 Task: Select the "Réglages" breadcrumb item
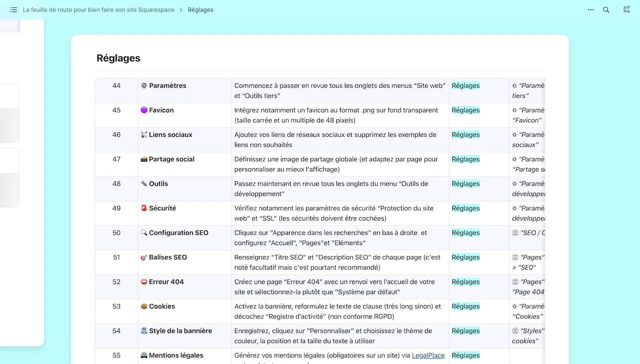pyautogui.click(x=200, y=9)
